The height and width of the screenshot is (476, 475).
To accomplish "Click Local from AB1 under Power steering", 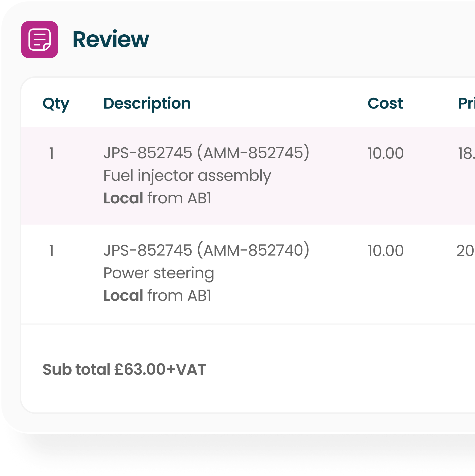I will click(x=157, y=295).
